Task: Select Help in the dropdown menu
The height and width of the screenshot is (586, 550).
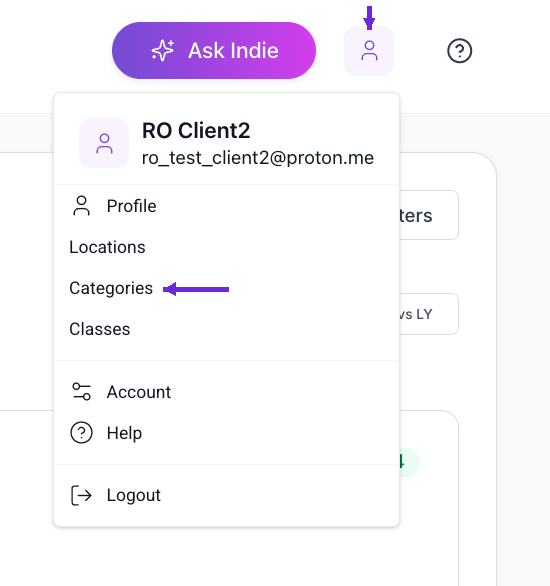Action: [226, 433]
